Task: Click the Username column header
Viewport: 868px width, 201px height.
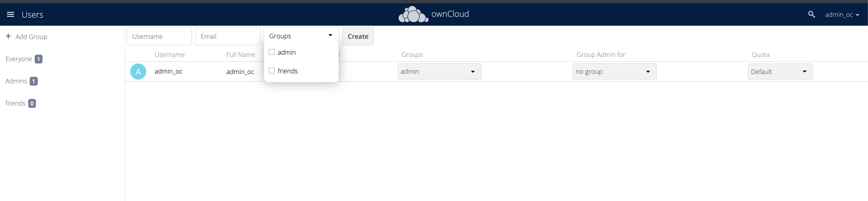Action: 169,54
